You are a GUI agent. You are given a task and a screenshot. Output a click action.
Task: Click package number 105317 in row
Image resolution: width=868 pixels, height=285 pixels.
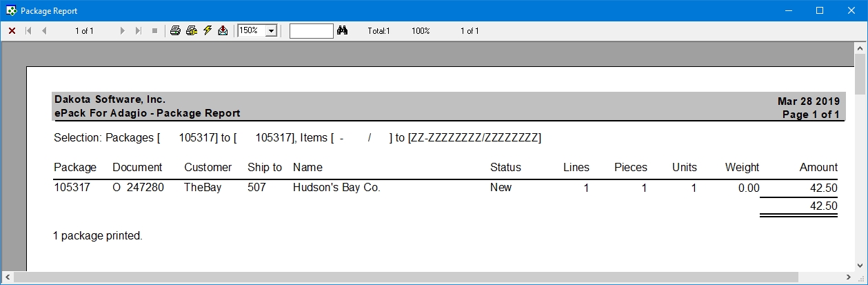click(72, 188)
